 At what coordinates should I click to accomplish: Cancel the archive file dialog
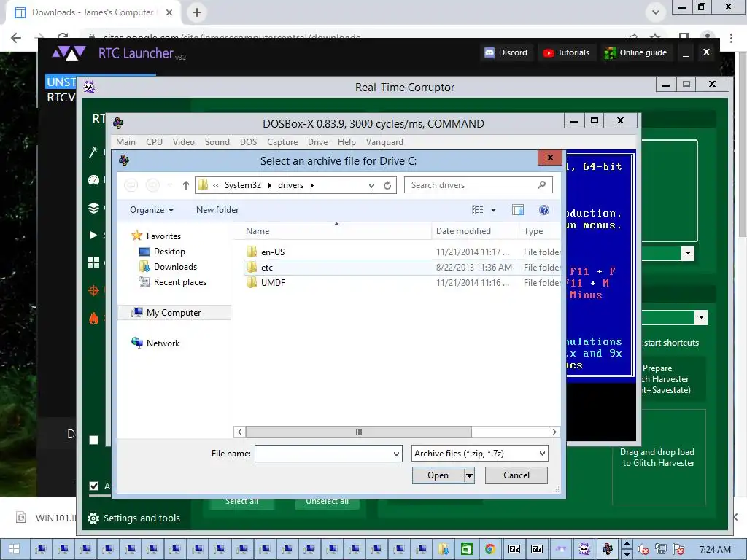516,475
